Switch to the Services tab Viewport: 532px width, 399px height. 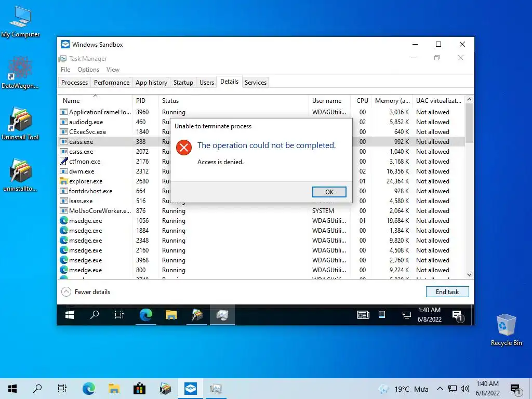point(256,83)
